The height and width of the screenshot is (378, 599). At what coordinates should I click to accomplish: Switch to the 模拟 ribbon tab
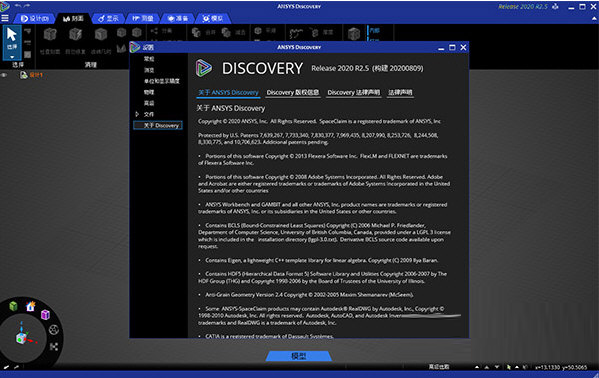pos(213,18)
